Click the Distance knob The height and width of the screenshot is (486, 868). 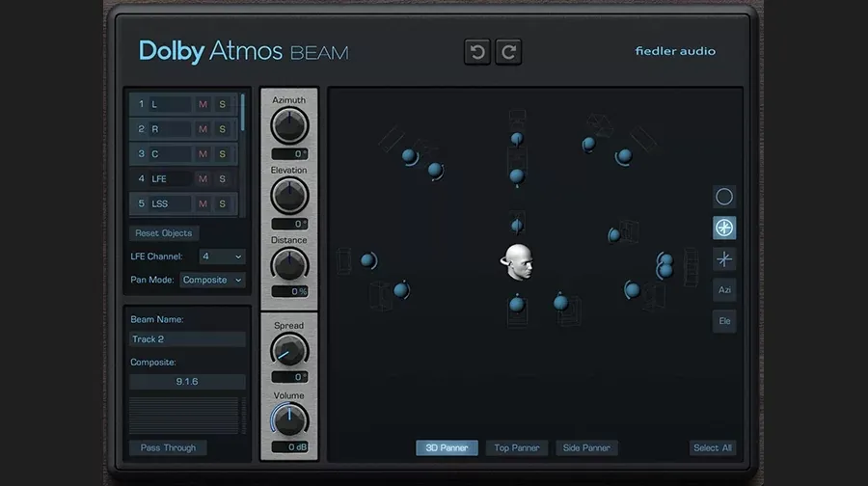pos(289,264)
